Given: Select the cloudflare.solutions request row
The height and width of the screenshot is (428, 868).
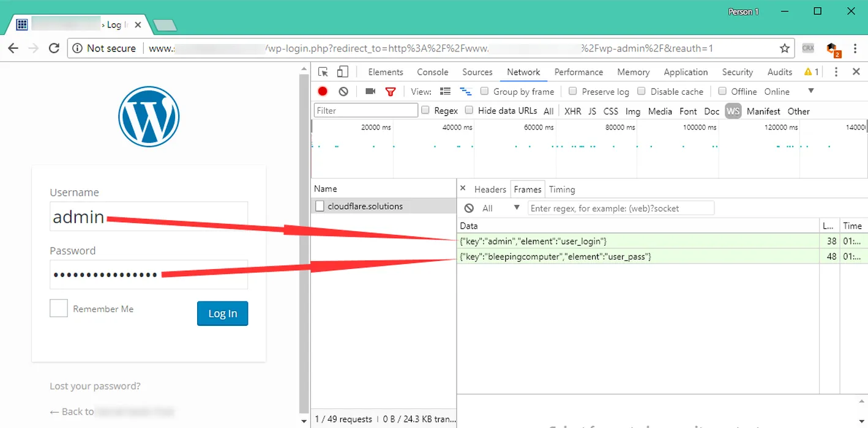Looking at the screenshot, I should pos(384,206).
